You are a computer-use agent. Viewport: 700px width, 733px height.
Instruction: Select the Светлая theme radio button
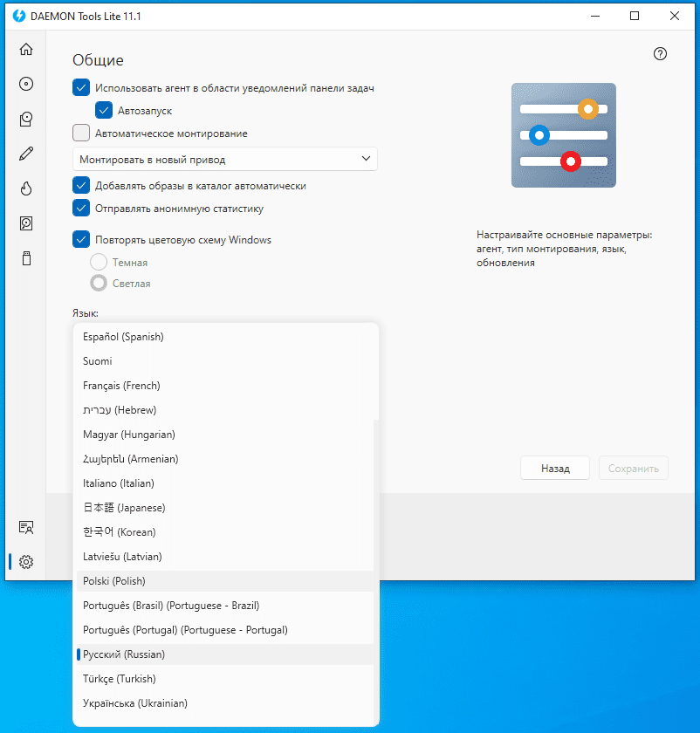click(99, 283)
